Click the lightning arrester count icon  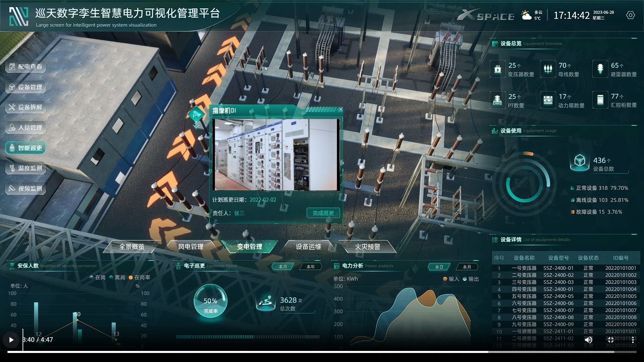click(600, 69)
